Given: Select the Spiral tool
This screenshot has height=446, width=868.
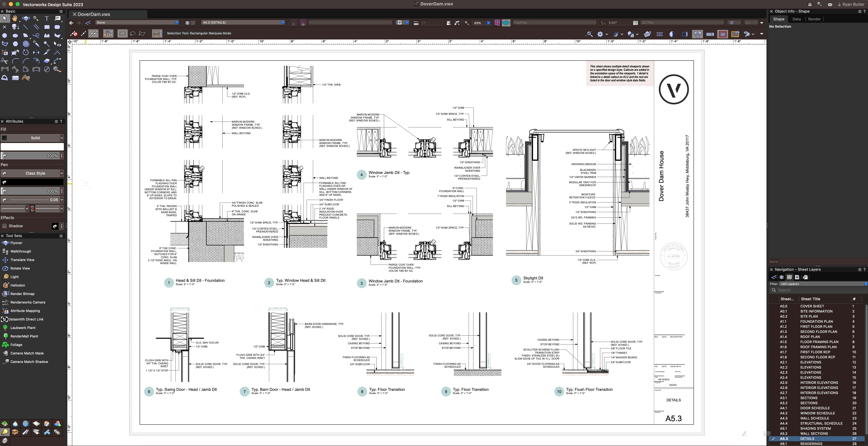Looking at the screenshot, I should pyautogui.click(x=26, y=44).
